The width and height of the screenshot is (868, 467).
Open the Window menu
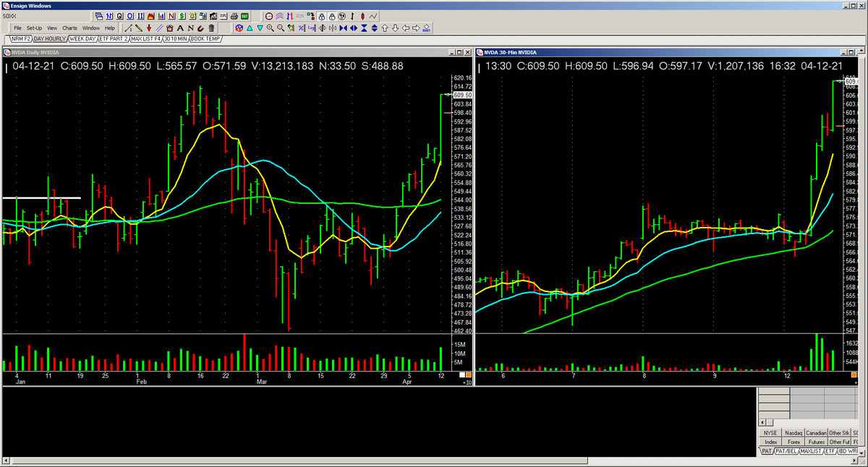pyautogui.click(x=91, y=28)
